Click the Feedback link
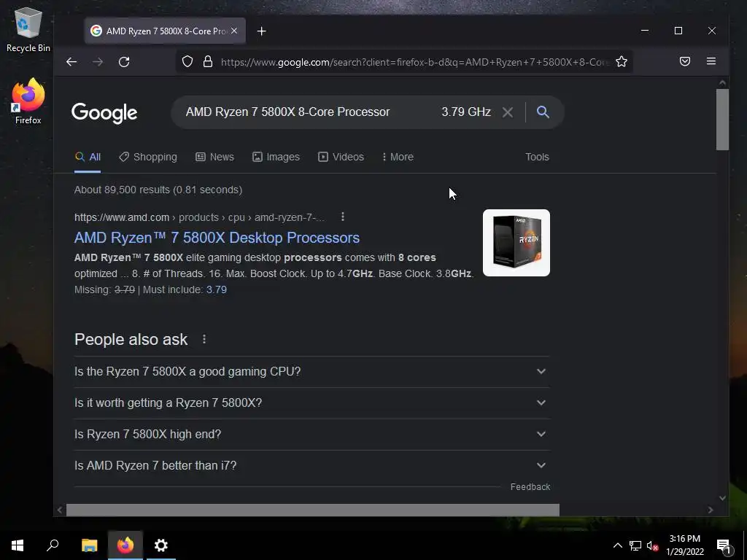 click(x=530, y=486)
